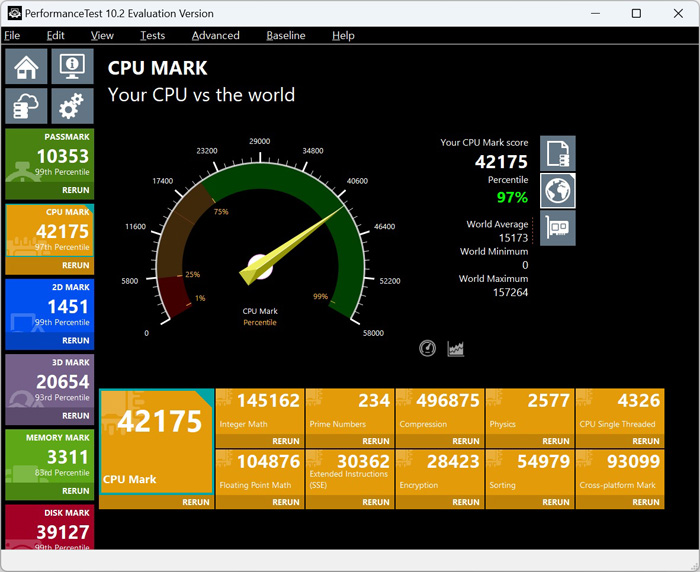Click the World Maximum 157264 value

pyautogui.click(x=510, y=292)
